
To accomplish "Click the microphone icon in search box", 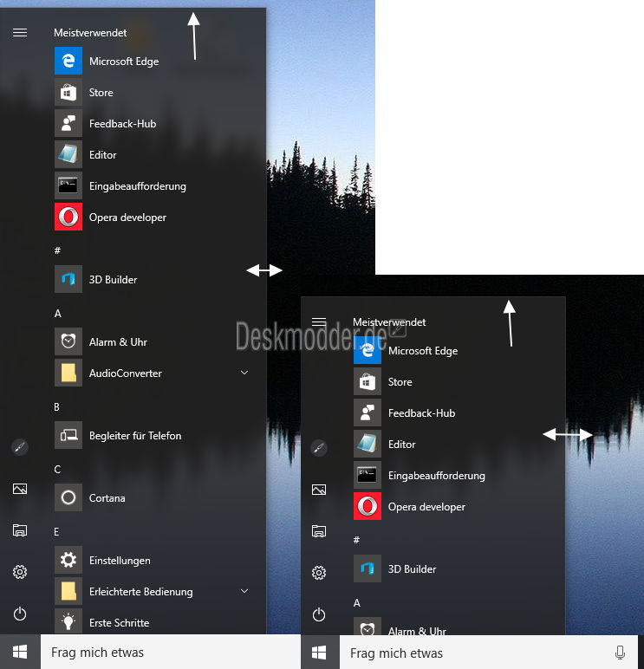I will pos(620,653).
